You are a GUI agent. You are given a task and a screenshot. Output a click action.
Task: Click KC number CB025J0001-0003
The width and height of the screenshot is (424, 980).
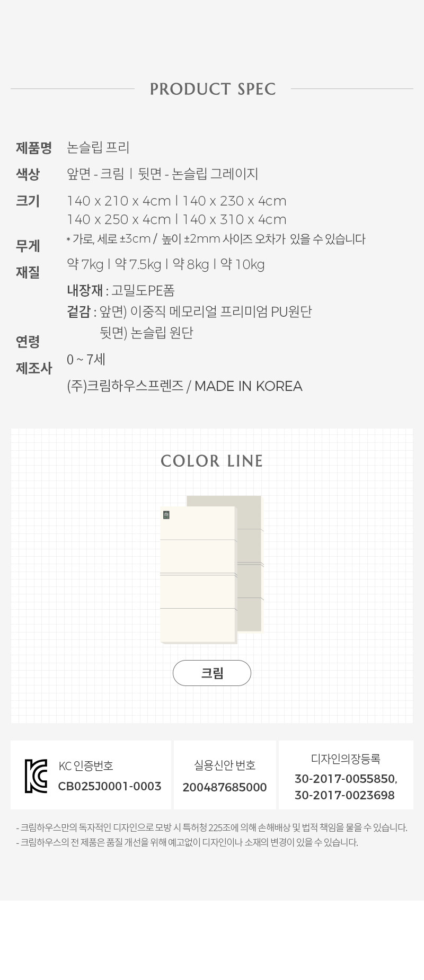110,786
